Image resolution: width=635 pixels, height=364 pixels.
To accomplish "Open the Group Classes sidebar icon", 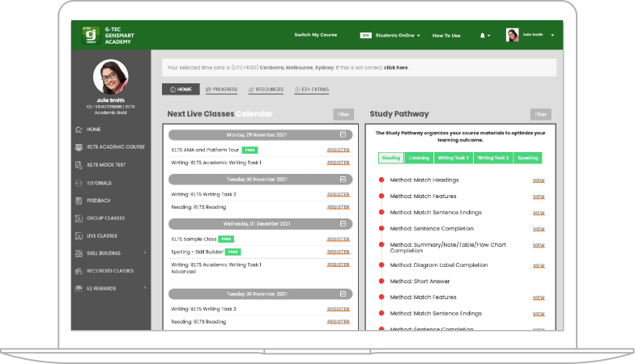I will tap(79, 218).
